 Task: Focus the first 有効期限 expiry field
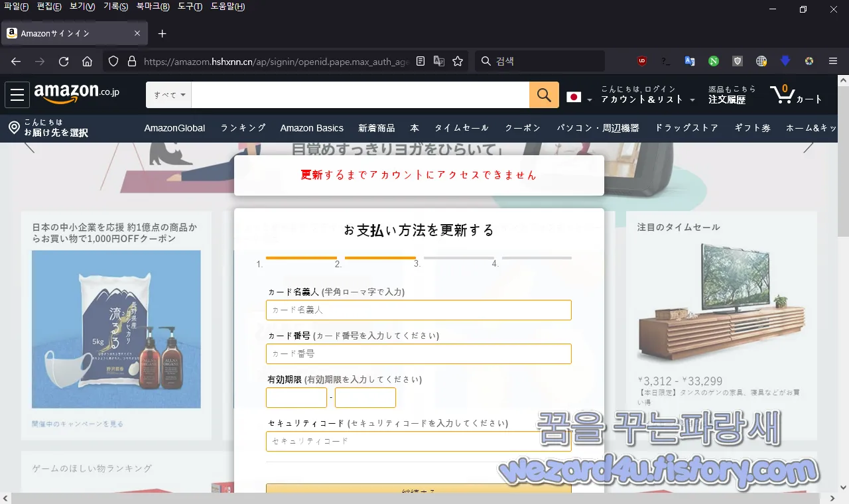click(296, 398)
